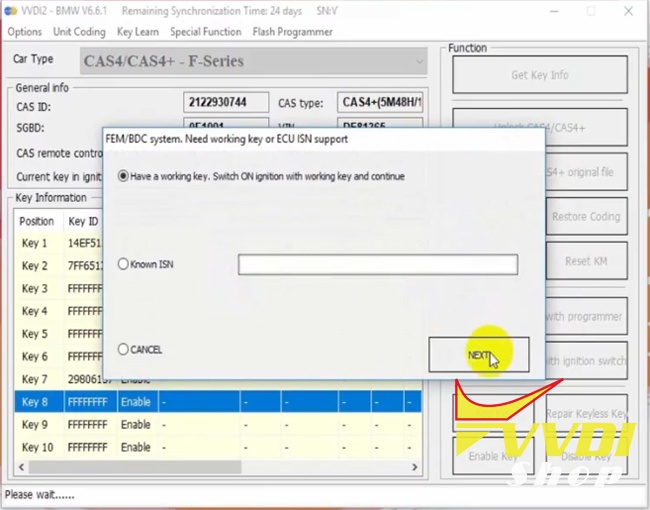The width and height of the screenshot is (650, 510).
Task: Select the Key 4 row
Action: pyautogui.click(x=58, y=311)
